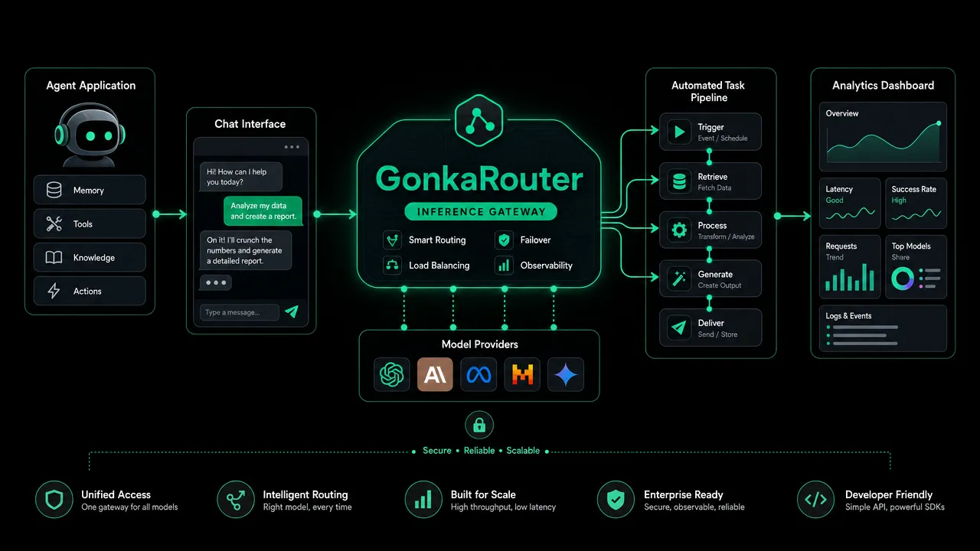Open the chat window three-dot menu
This screenshot has height=551, width=980.
[292, 147]
